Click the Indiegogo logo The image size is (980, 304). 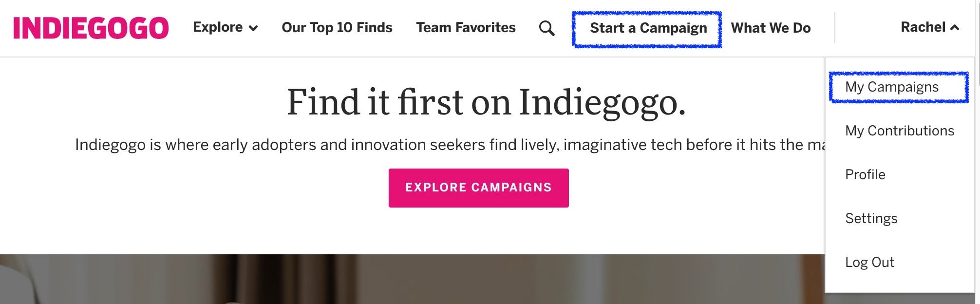coord(91,28)
